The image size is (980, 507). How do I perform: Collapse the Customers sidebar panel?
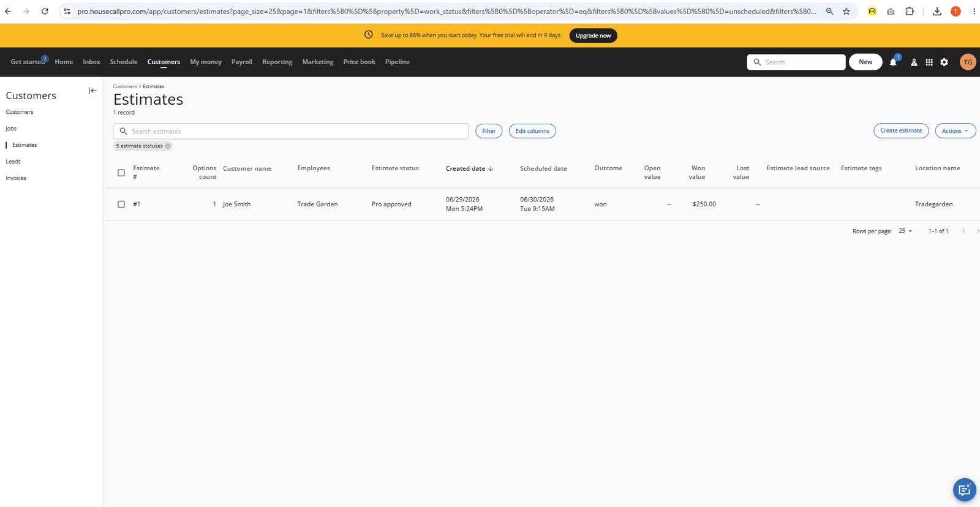[92, 91]
